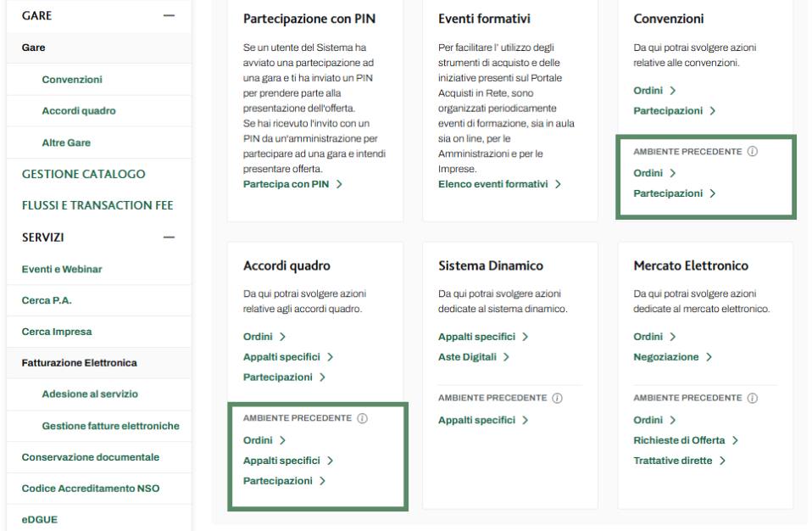Open Conservazione documentale in sidebar
Image resolution: width=812 pixels, height=531 pixels.
click(x=90, y=457)
